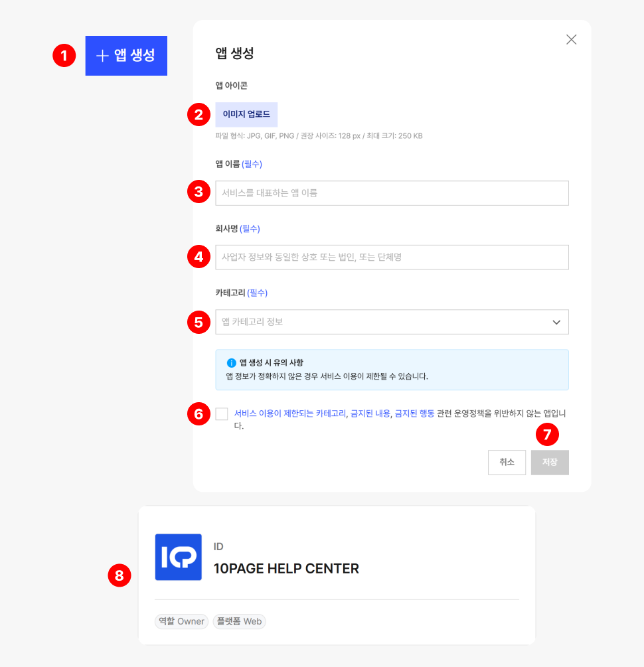Open the 앱 카테고리 정보 combo box
Viewport: 644px width, 667px height.
click(x=382, y=322)
